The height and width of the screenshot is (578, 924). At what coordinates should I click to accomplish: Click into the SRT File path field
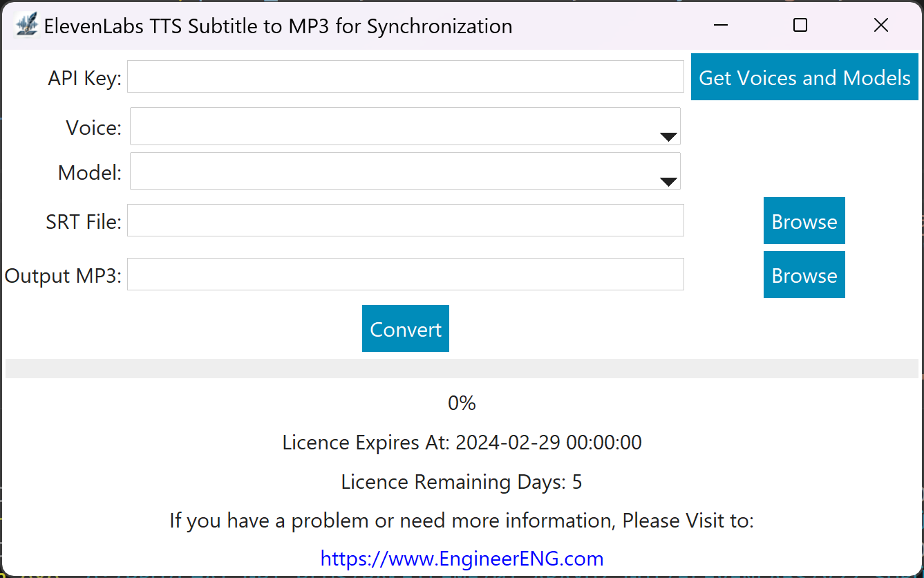(406, 220)
